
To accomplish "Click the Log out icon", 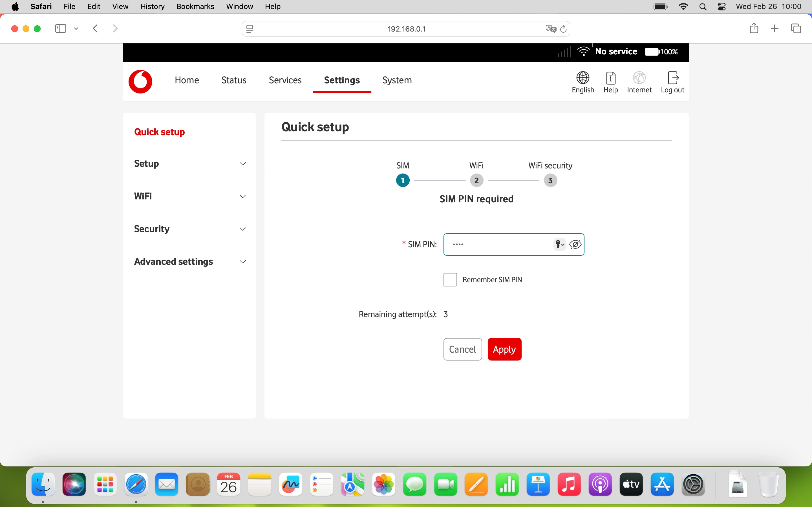I will click(x=673, y=78).
